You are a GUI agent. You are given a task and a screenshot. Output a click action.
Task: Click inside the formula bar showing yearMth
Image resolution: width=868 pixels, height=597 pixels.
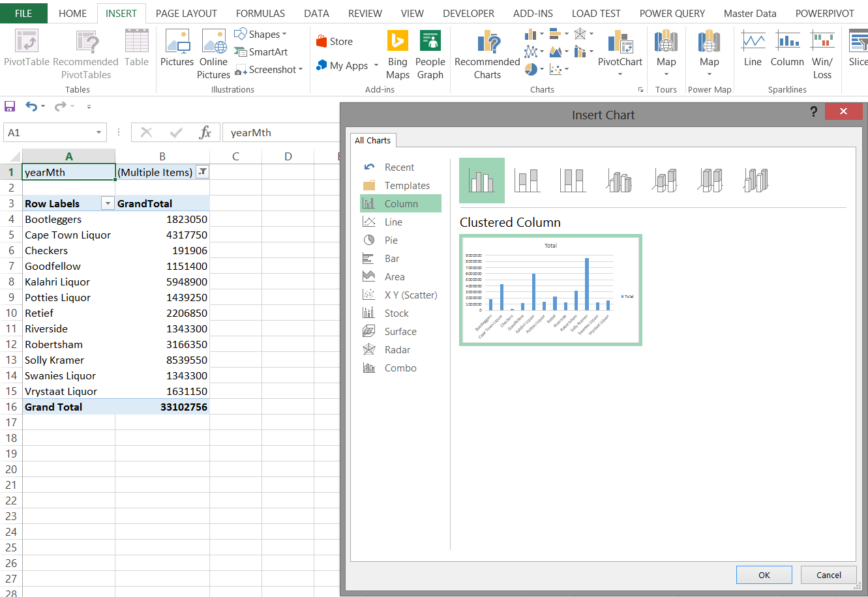pyautogui.click(x=280, y=133)
